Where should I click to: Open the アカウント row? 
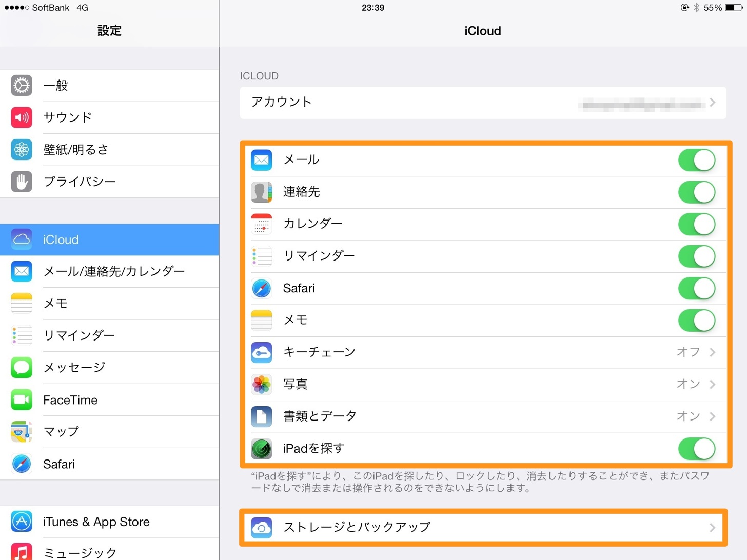pyautogui.click(x=483, y=103)
